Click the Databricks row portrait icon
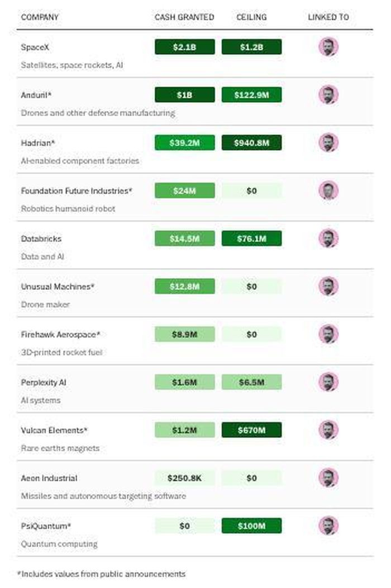 pos(328,238)
